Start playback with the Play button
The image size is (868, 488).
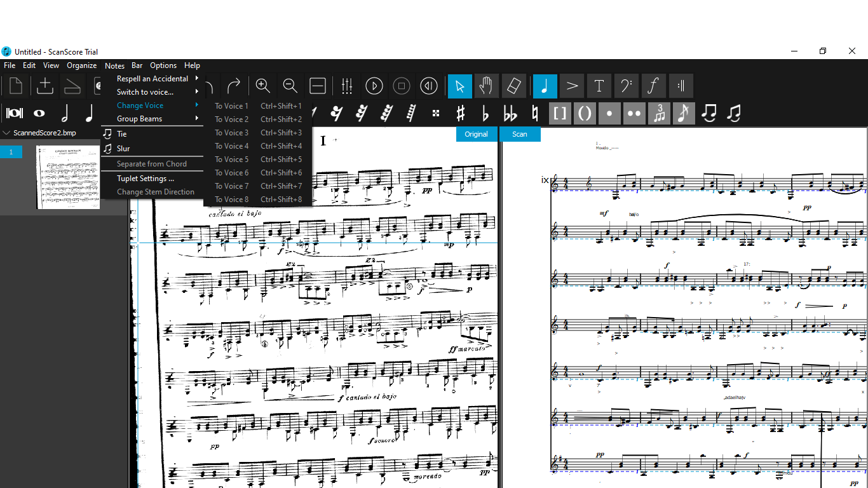(374, 86)
